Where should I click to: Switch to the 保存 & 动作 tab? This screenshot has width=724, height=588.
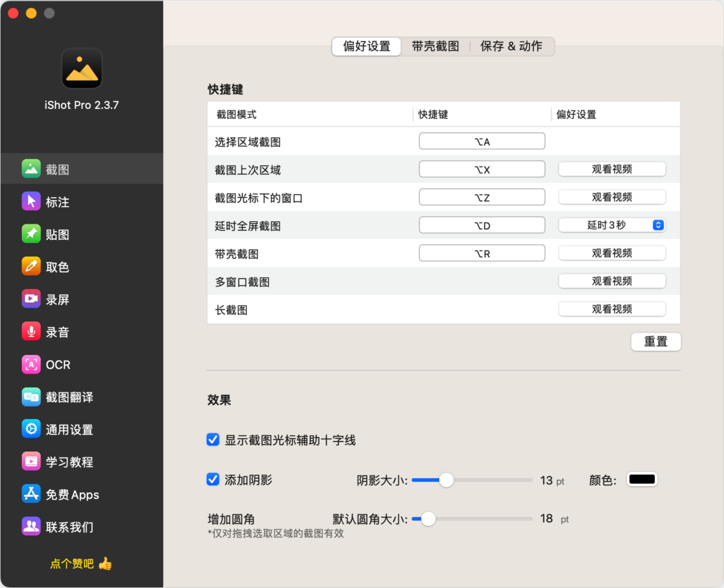pos(511,46)
